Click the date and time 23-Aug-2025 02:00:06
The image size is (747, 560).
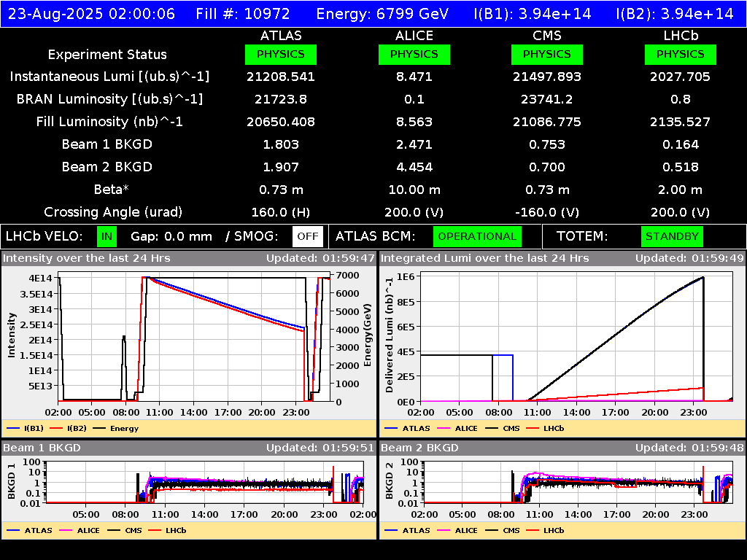91,14
